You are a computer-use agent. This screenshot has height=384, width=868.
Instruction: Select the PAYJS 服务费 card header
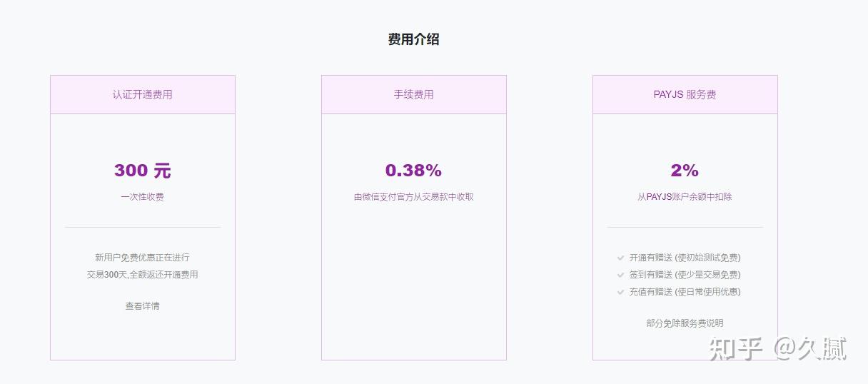(x=685, y=94)
